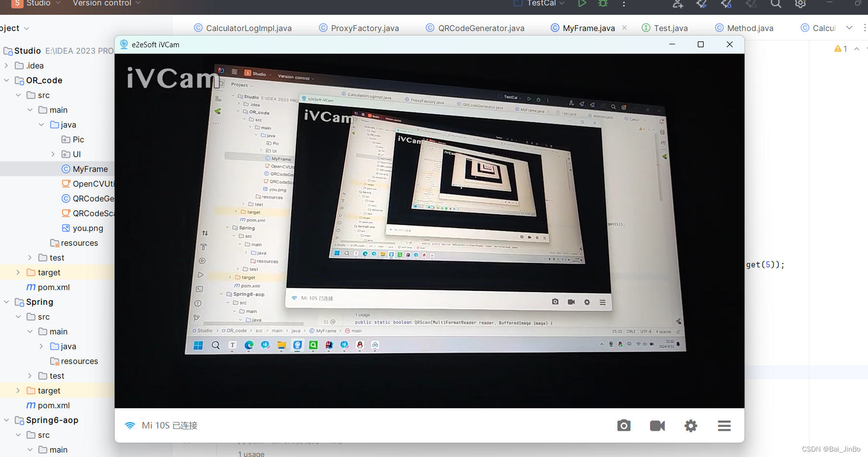Select the Studio project root row
This screenshot has width=868, height=457.
tap(57, 51)
